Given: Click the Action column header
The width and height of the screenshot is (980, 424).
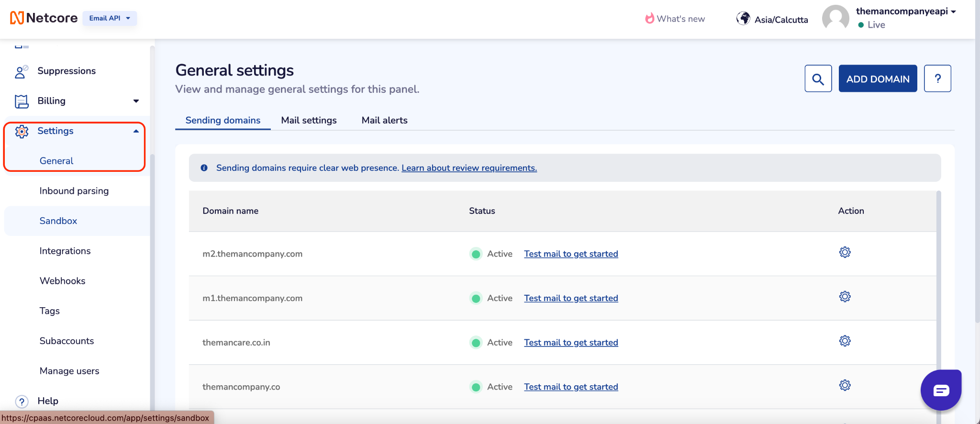Looking at the screenshot, I should pos(851,211).
